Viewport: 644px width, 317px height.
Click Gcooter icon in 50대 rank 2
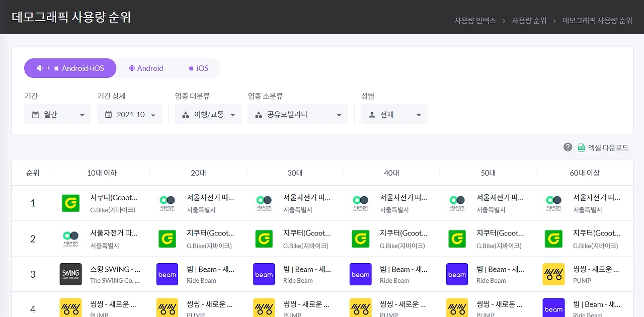tap(457, 239)
